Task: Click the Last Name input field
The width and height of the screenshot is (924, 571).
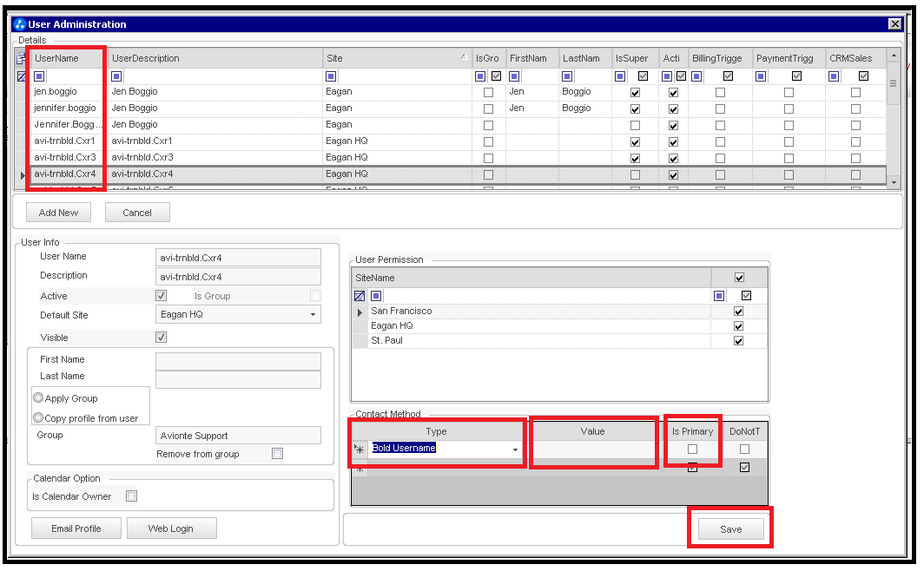Action: [x=238, y=380]
